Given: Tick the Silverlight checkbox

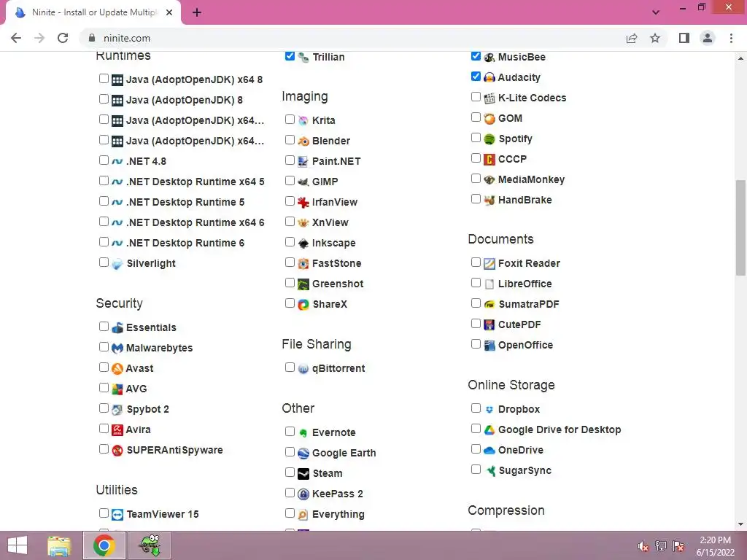Looking at the screenshot, I should pos(104,262).
